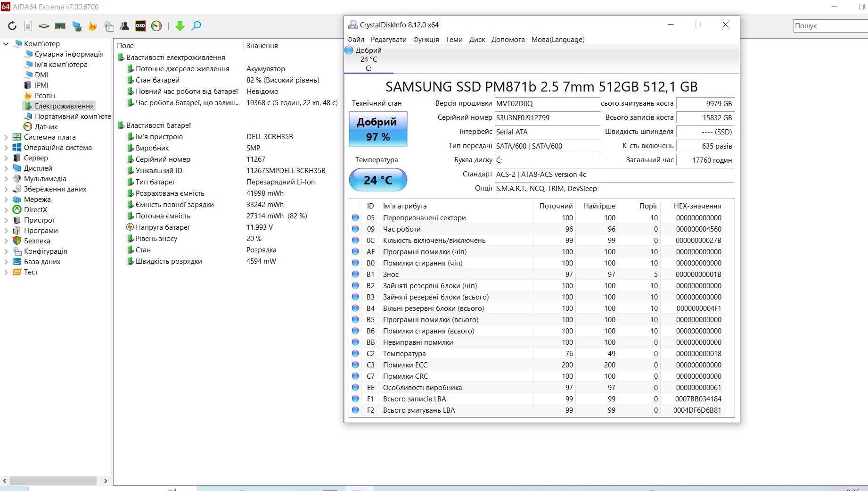This screenshot has height=491, width=868.
Task: Click the 24 °C temperature button
Action: pyautogui.click(x=378, y=180)
